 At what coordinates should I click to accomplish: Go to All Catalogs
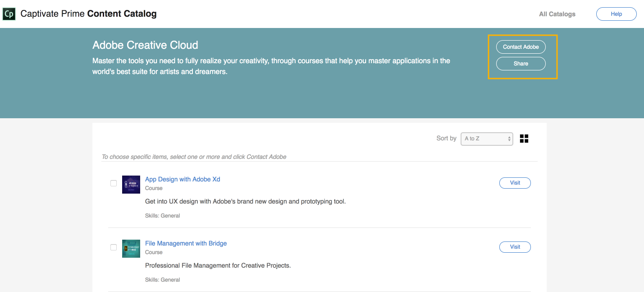tap(557, 14)
